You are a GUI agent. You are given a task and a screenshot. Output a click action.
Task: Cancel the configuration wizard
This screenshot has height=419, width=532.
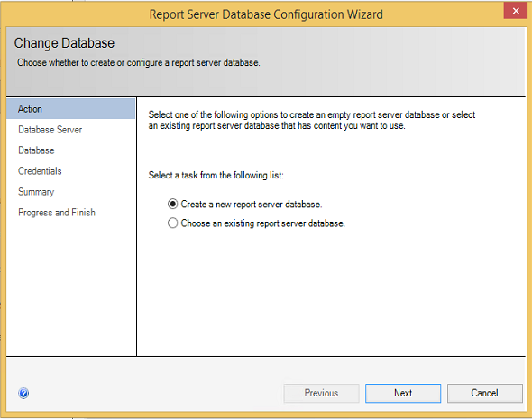485,393
